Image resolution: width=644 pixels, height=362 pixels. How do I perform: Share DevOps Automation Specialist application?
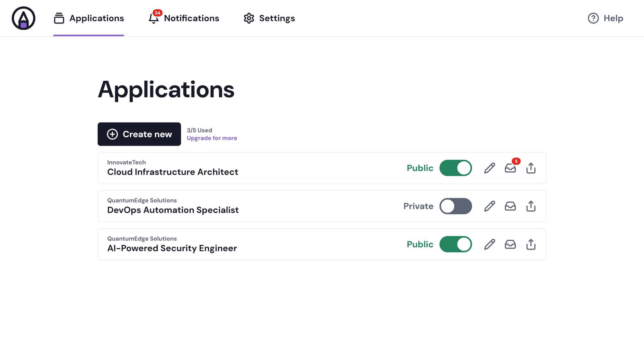pyautogui.click(x=531, y=206)
